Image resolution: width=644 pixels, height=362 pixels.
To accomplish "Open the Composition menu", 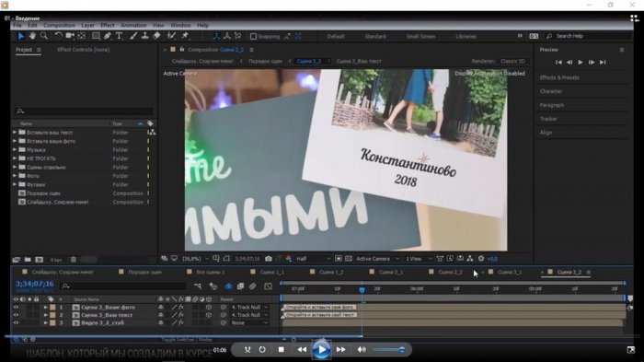I will coord(59,25).
